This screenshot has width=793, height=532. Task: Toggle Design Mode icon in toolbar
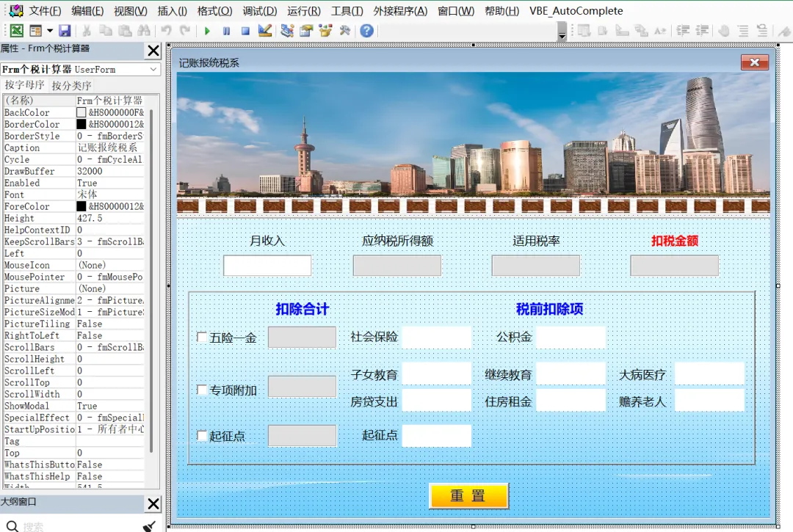(x=264, y=31)
